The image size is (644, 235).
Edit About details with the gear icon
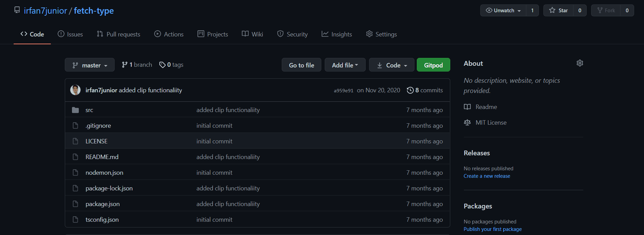pyautogui.click(x=580, y=63)
